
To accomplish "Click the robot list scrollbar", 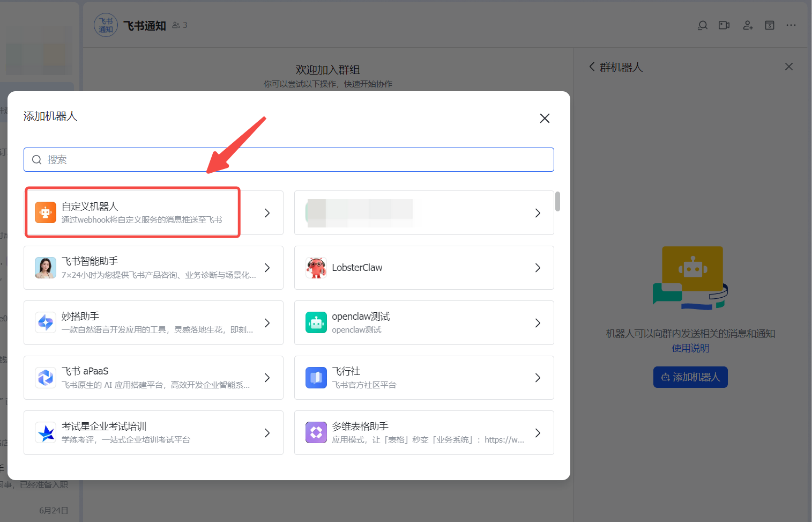I will 557,202.
